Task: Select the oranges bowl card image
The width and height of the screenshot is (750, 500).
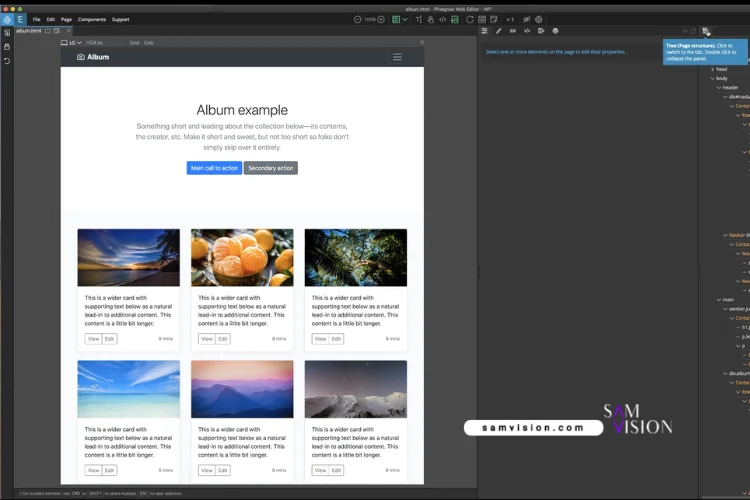Action: click(x=242, y=257)
